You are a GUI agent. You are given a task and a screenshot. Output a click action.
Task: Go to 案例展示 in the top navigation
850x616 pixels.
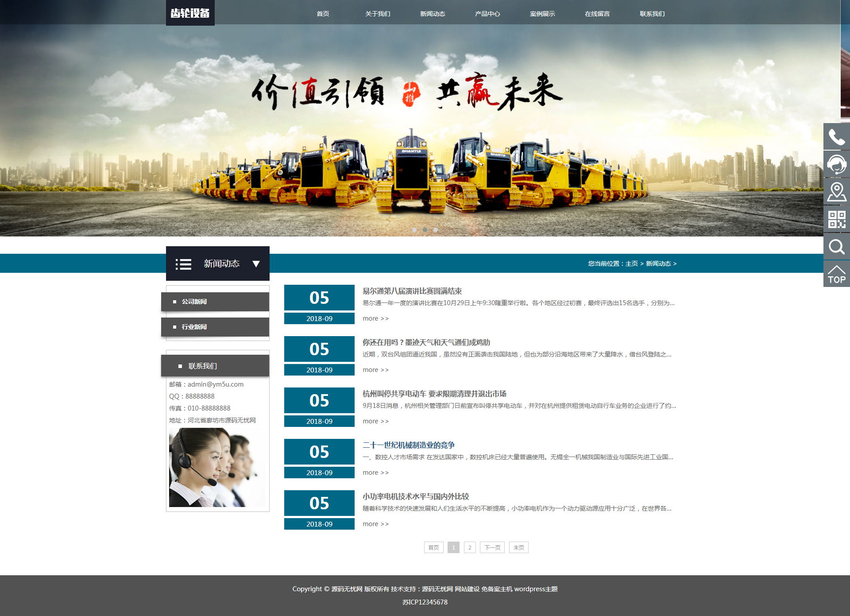pos(542,14)
